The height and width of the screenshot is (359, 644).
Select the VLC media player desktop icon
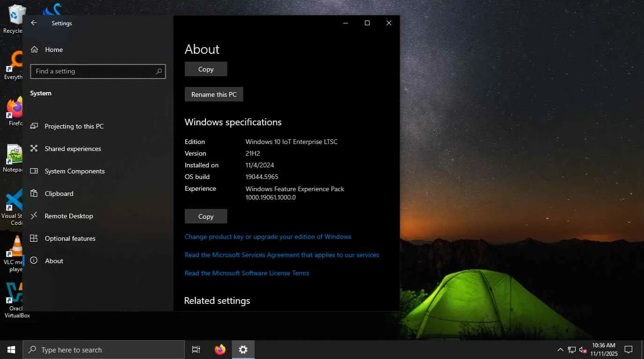14,254
